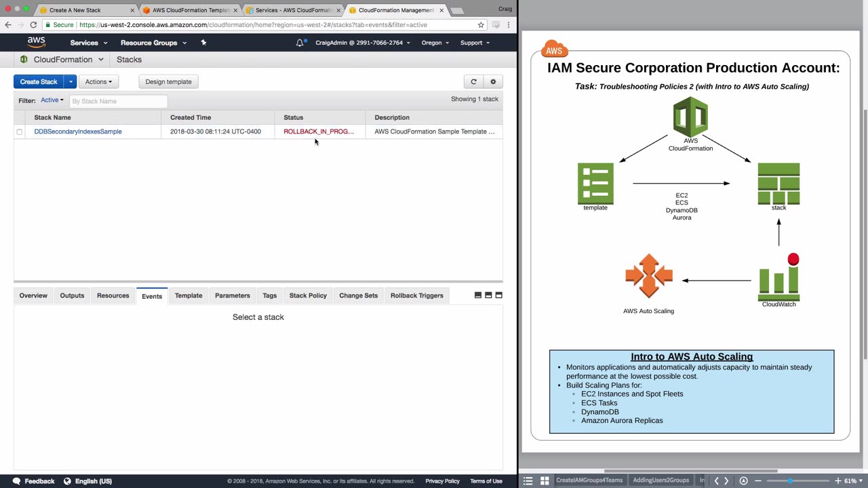Click the CloudWatch diagram icon
868x488 pixels.
tap(778, 277)
